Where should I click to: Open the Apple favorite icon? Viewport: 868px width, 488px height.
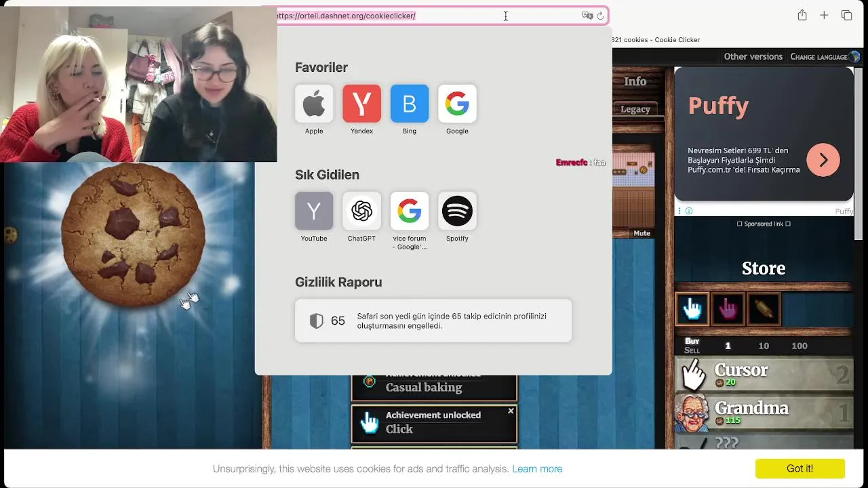click(x=314, y=104)
